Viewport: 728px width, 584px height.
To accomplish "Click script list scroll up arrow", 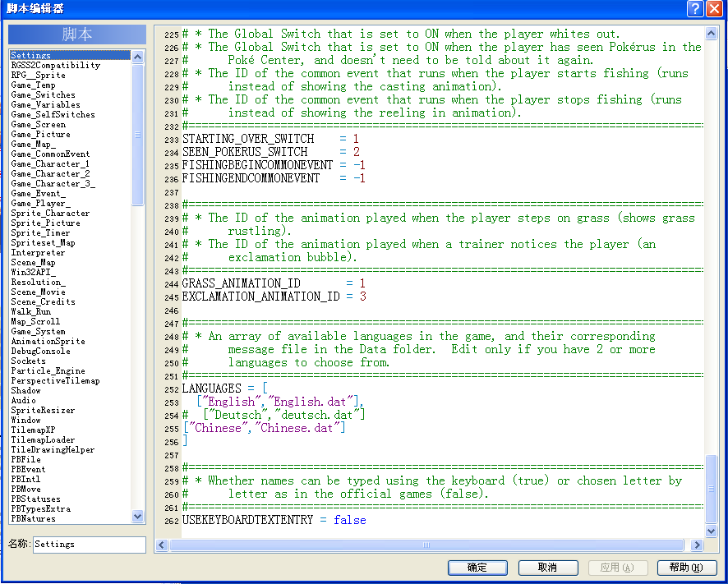I will pos(137,57).
